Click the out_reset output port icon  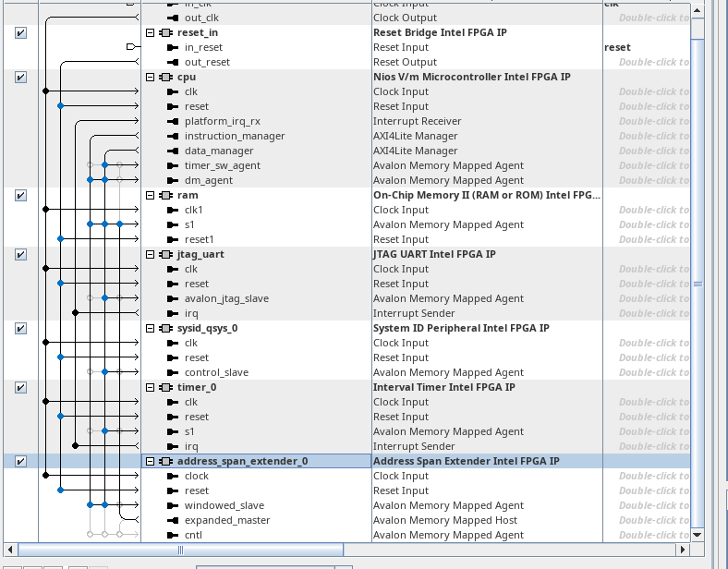click(x=173, y=62)
